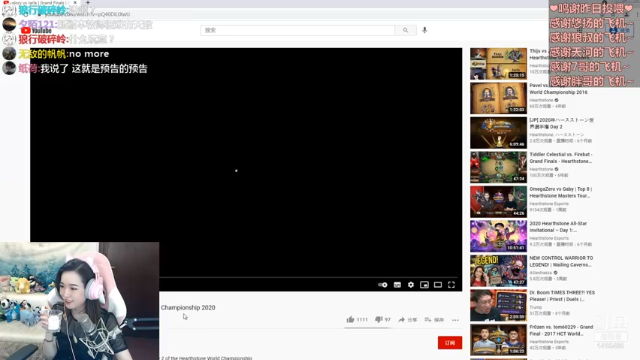Screen dimensions: 640x360
Task: Switch to theater mode
Action: click(438, 285)
